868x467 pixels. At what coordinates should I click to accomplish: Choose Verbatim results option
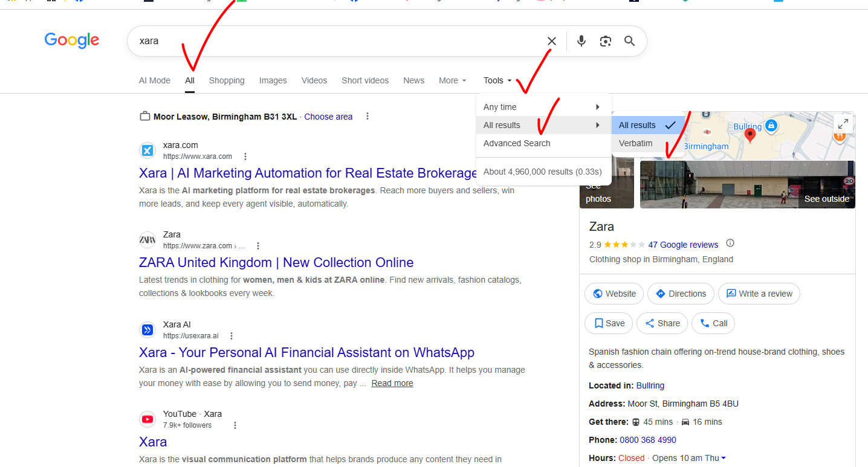tap(648, 143)
